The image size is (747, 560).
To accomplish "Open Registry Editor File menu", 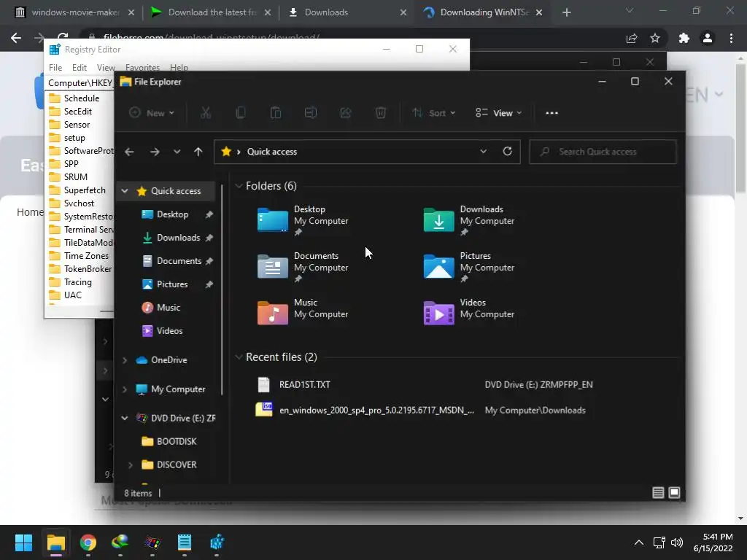I will [x=55, y=68].
